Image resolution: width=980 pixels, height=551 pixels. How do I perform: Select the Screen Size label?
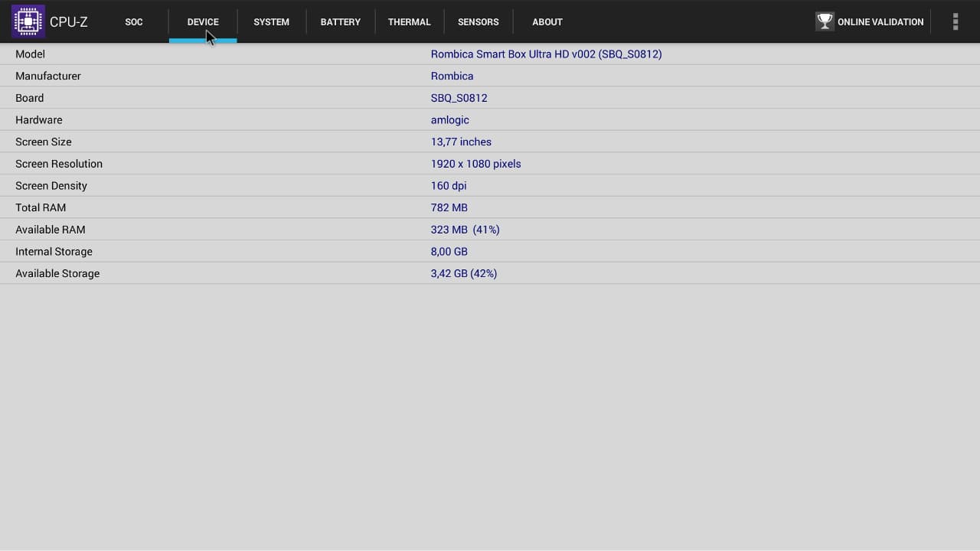click(44, 142)
